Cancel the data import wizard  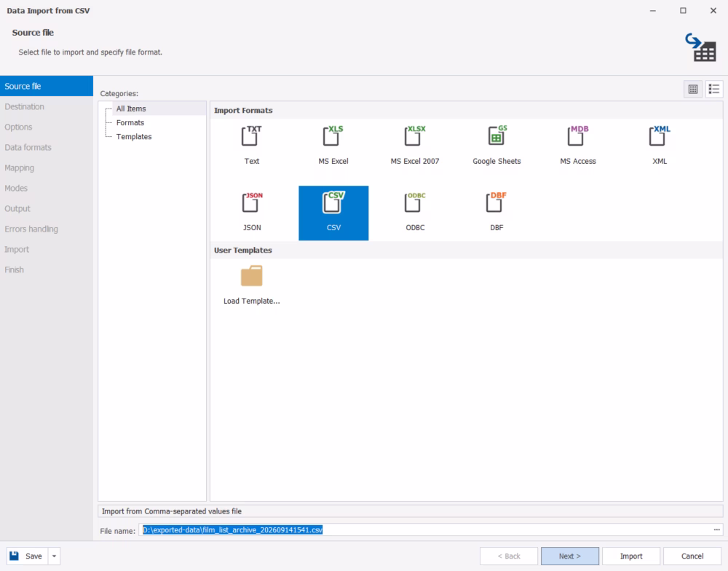point(692,556)
